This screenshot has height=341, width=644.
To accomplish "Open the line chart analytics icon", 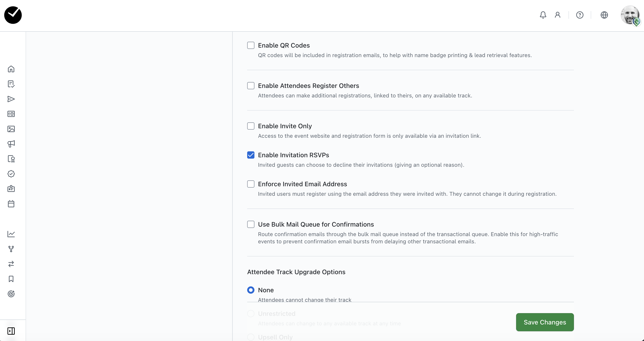I will [x=11, y=234].
